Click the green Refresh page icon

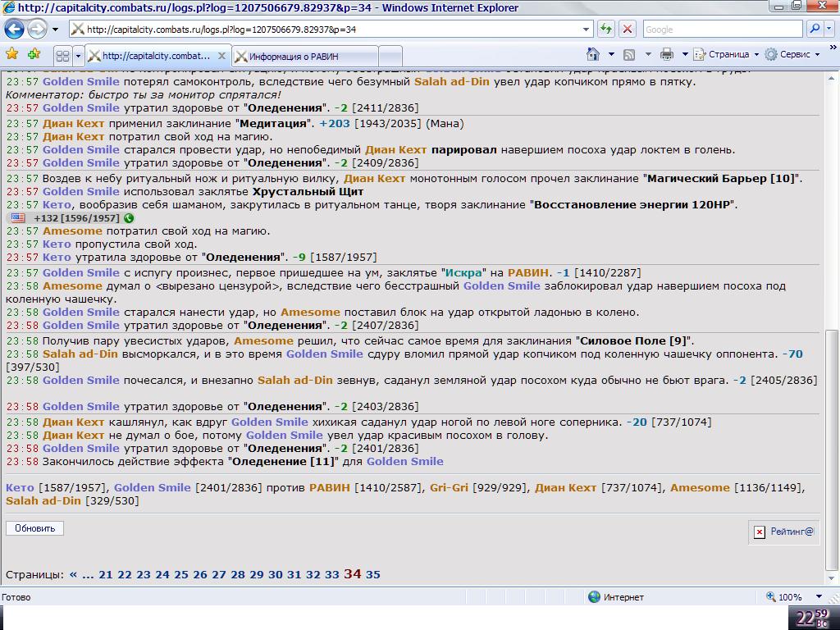pos(606,29)
